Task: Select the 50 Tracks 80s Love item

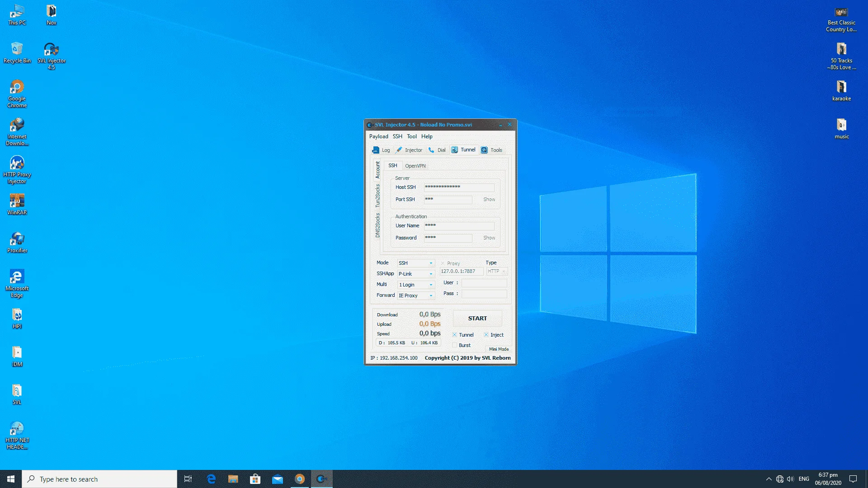Action: click(x=841, y=56)
